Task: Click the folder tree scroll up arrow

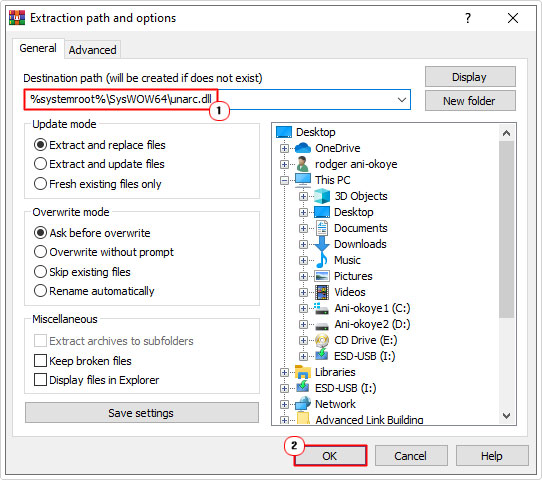Action: tap(506, 133)
